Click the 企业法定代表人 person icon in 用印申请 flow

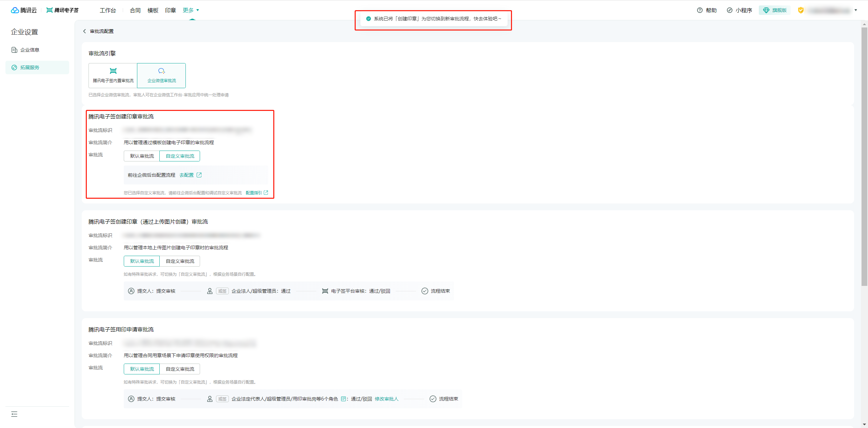(x=210, y=399)
